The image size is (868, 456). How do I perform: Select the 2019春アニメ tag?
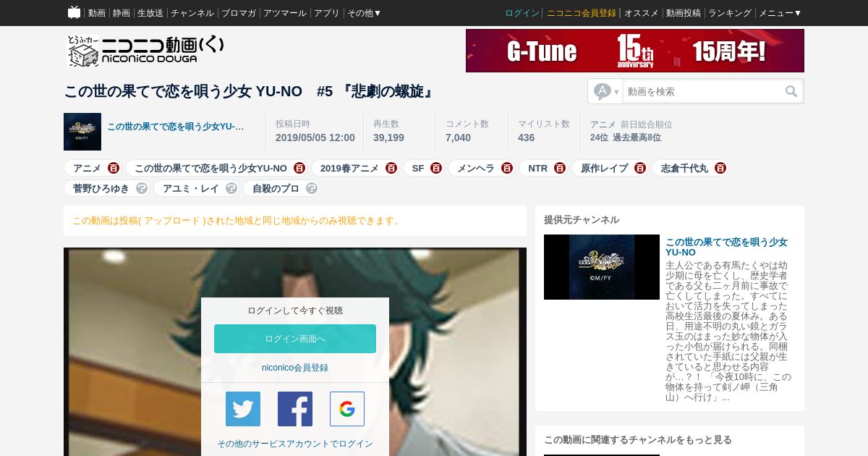pos(349,168)
